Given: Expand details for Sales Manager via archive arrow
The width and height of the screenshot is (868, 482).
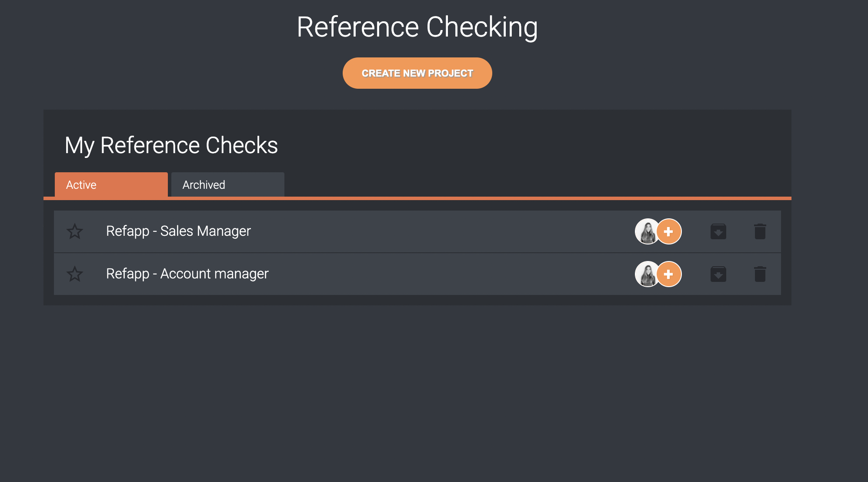Looking at the screenshot, I should (x=718, y=231).
